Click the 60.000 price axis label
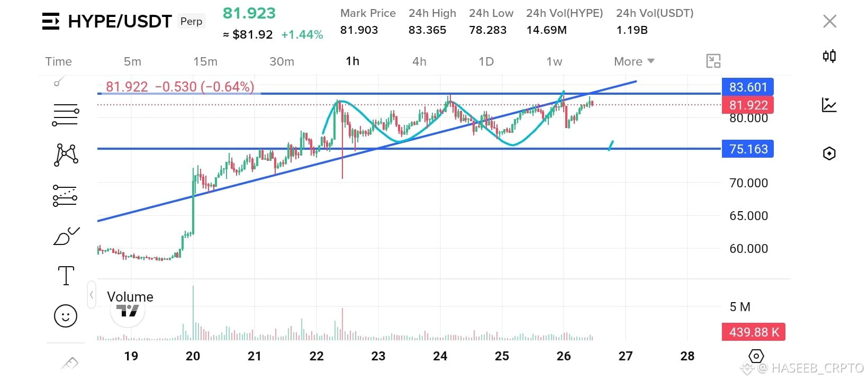 (748, 249)
